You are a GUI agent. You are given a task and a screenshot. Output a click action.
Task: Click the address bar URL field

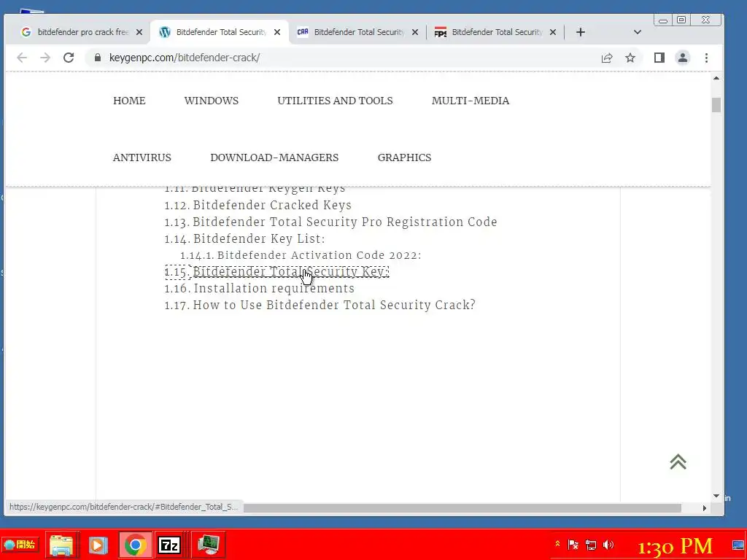point(343,58)
